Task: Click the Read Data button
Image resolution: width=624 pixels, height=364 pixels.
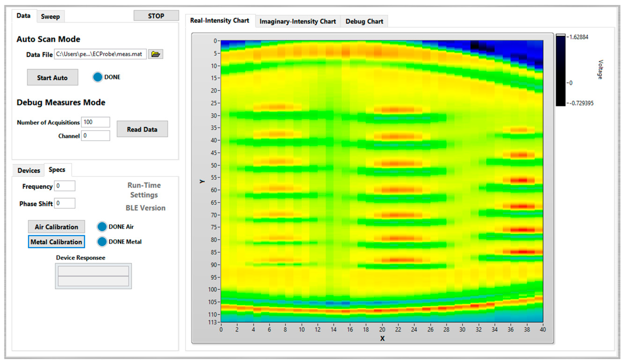Action: (142, 129)
